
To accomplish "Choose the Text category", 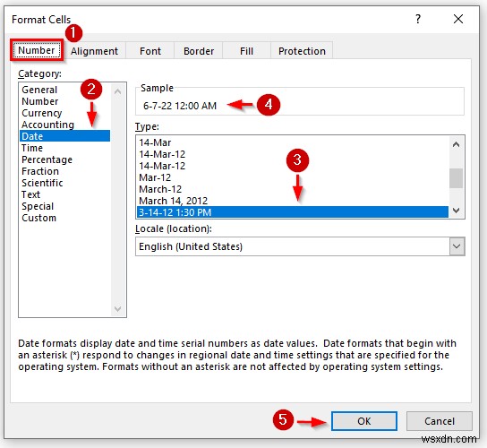I will 64,194.
